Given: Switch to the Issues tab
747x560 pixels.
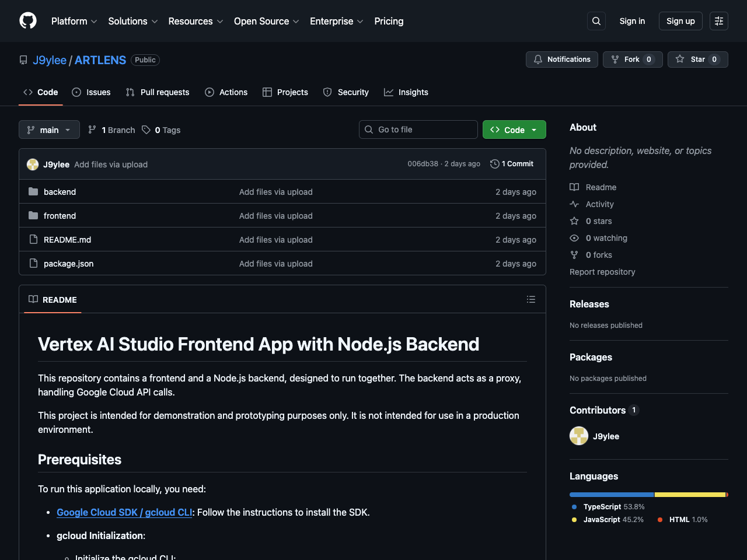Looking at the screenshot, I should point(91,92).
